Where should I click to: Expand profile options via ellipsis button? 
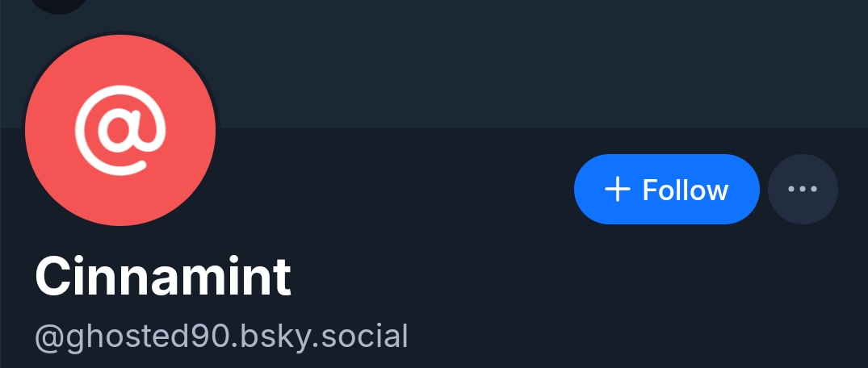coord(803,190)
